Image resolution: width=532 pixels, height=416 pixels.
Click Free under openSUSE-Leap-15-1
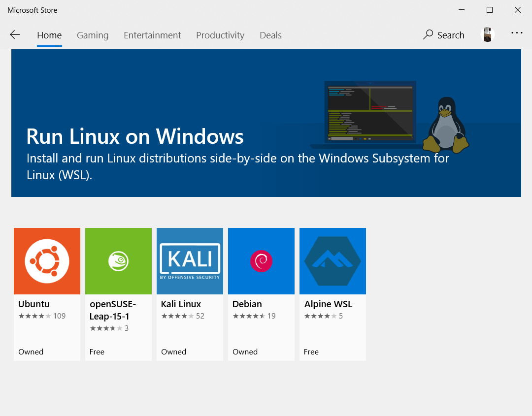point(97,352)
